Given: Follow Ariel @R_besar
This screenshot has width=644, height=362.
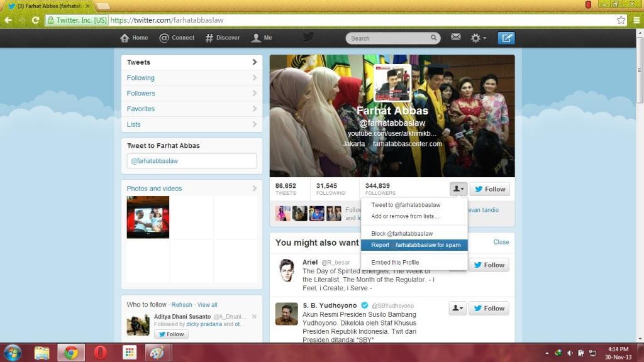Looking at the screenshot, I should point(489,265).
